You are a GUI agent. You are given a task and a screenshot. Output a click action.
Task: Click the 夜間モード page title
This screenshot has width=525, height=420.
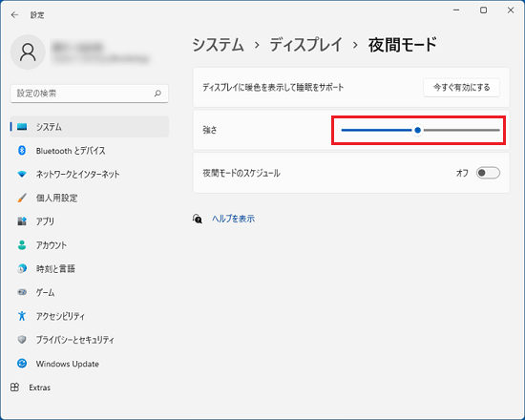point(403,45)
